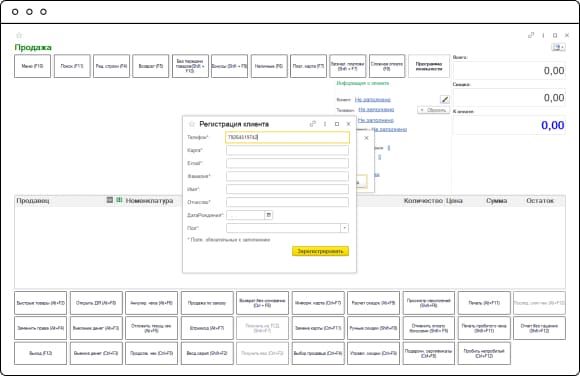This screenshot has height=376, width=580.
Task: Select Плат. карта (F7) payment button
Action: (x=308, y=66)
